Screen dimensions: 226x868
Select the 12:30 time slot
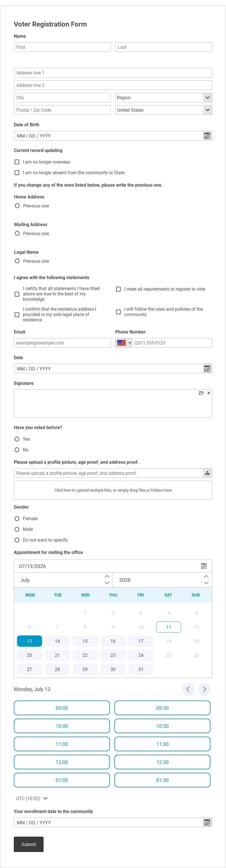(162, 762)
